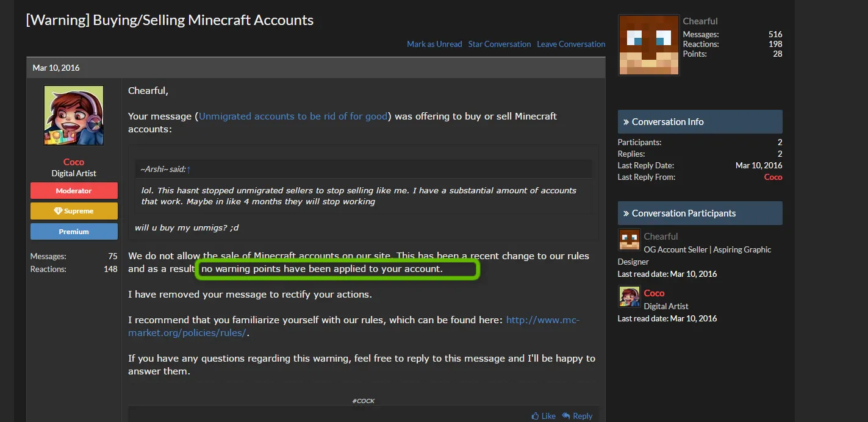Leave the conversation

(x=571, y=44)
